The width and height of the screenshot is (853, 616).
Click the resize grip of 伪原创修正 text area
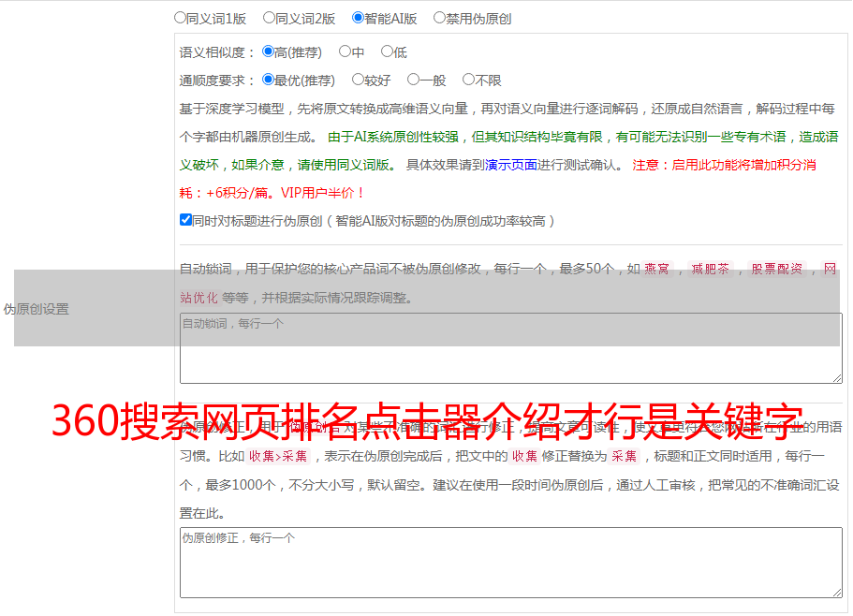837,592
